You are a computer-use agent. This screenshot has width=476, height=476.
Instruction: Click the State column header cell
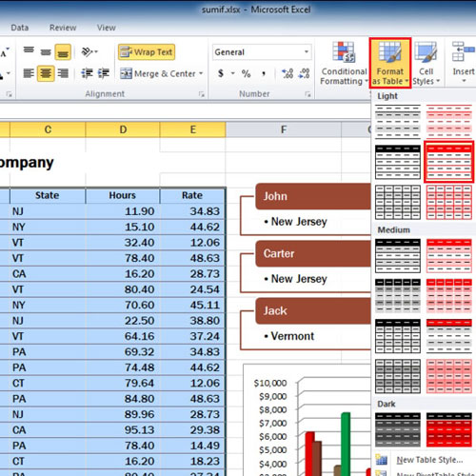tap(48, 195)
